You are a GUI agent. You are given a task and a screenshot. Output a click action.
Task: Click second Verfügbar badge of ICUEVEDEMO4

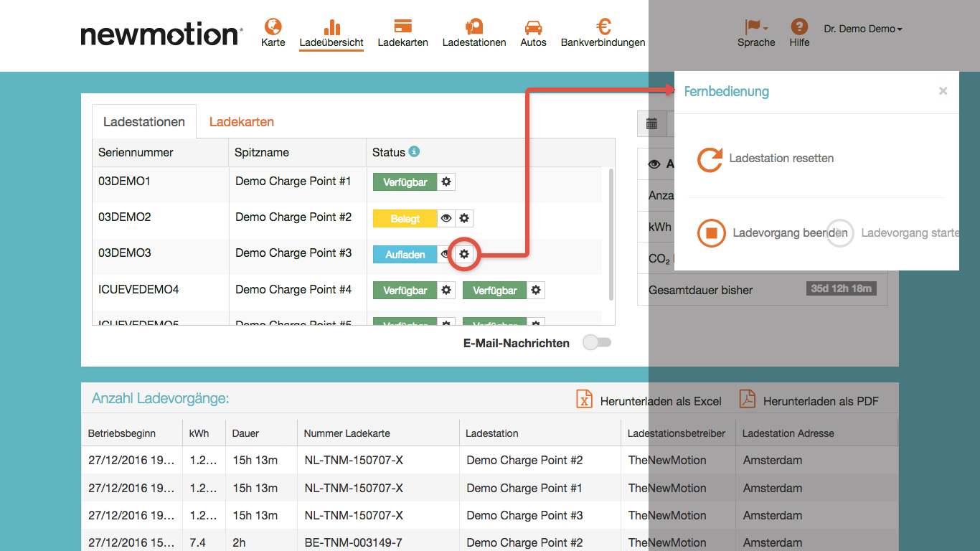(495, 291)
